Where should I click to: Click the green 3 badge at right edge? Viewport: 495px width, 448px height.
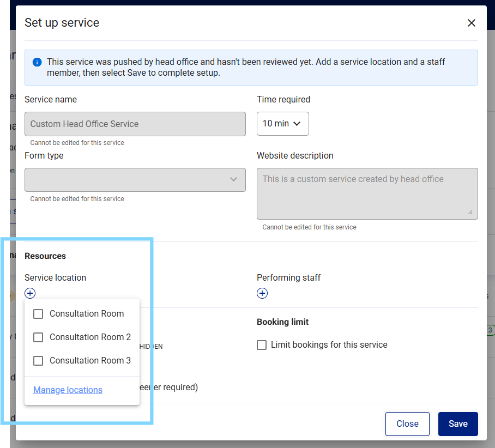[490, 330]
